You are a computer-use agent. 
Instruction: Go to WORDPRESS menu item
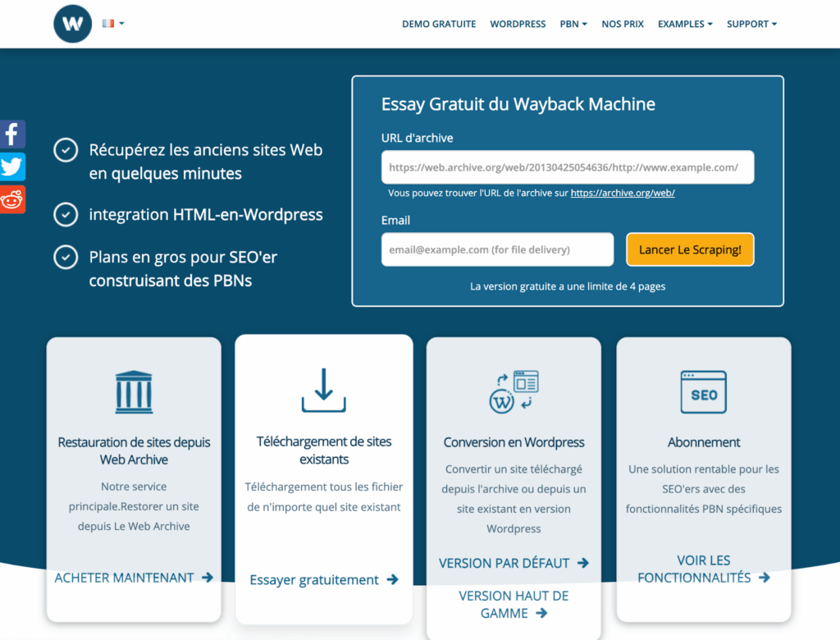(518, 24)
